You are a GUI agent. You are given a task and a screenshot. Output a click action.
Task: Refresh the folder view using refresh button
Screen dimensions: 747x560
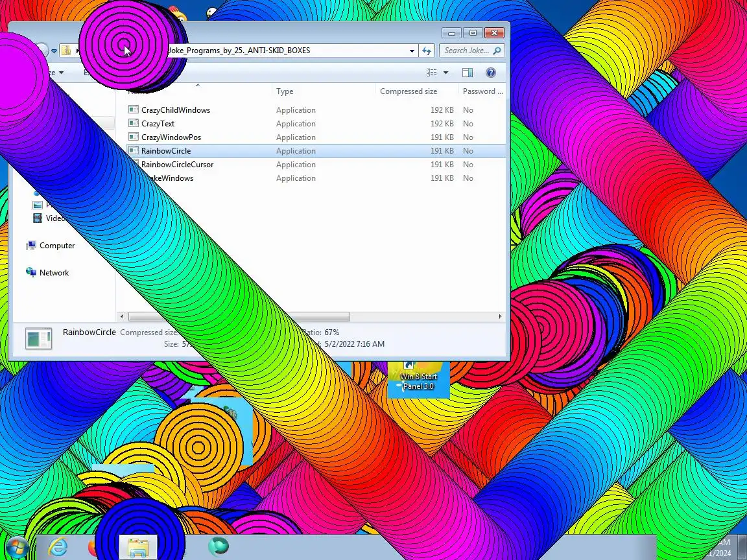pos(427,51)
